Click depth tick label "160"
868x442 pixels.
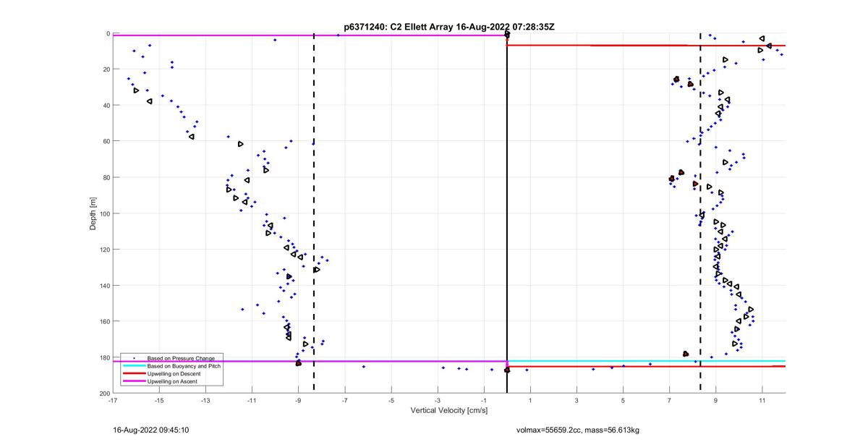coord(104,321)
